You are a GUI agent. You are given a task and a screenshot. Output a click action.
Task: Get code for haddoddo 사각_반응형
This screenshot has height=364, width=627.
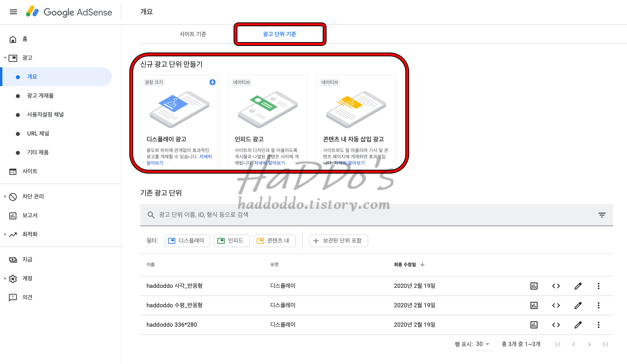(556, 286)
